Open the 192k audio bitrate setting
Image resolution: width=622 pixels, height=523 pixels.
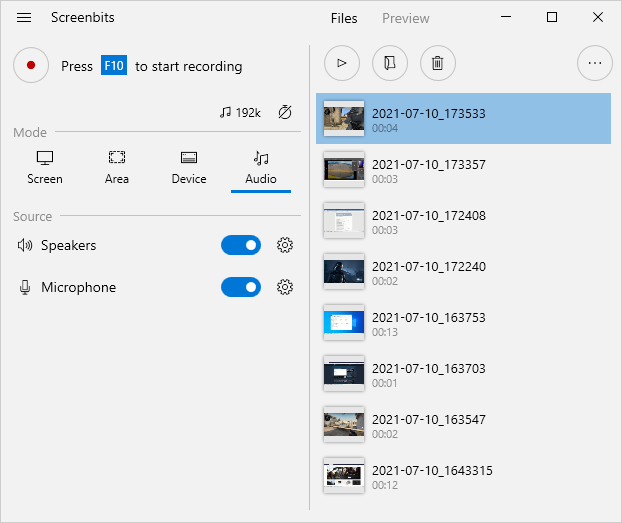click(x=240, y=113)
